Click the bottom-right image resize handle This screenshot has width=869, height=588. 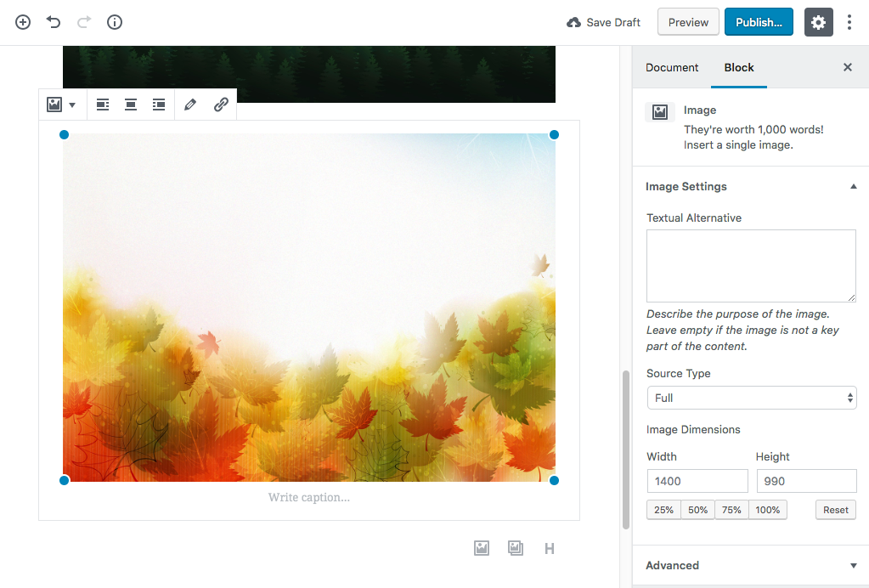pos(554,480)
